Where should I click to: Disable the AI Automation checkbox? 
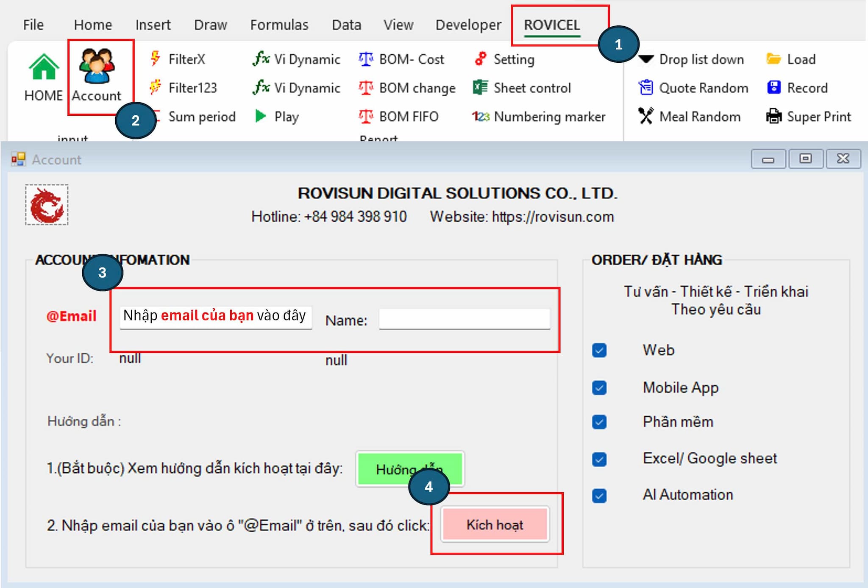599,495
